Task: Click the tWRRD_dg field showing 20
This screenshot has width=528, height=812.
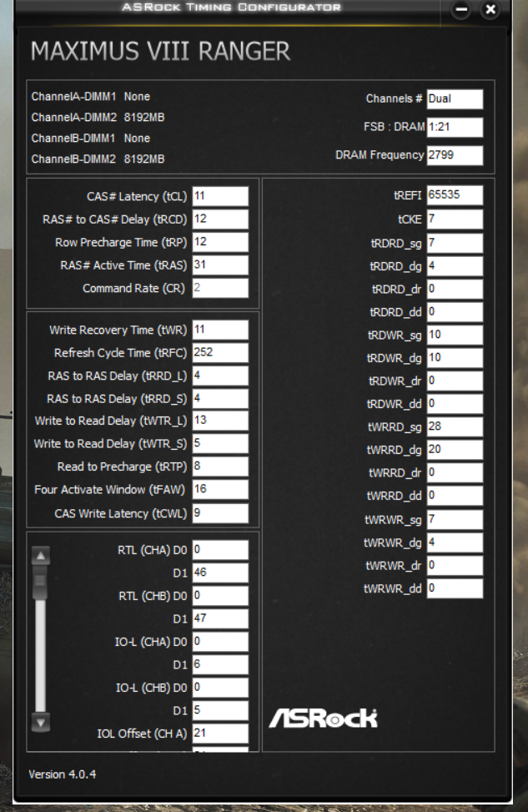Action: click(x=455, y=450)
